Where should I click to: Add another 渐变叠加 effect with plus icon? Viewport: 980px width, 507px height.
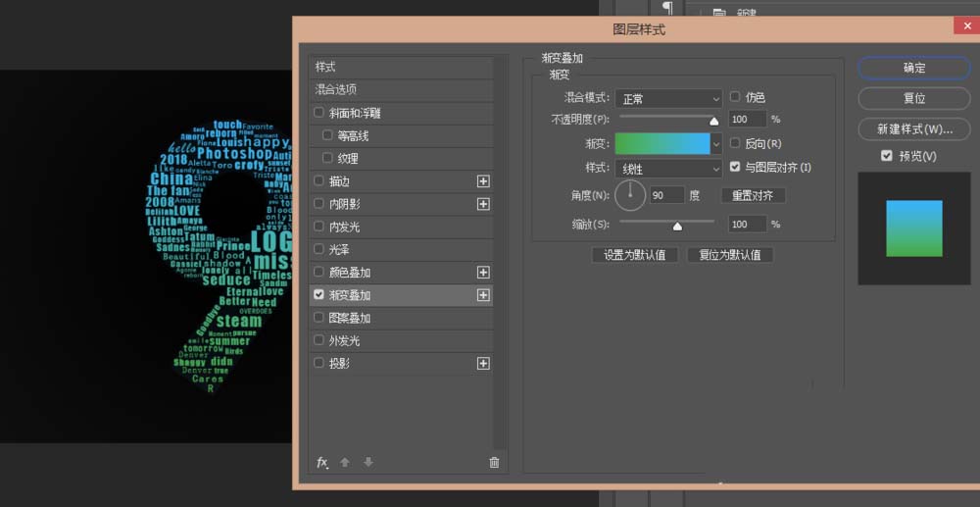pyautogui.click(x=483, y=295)
